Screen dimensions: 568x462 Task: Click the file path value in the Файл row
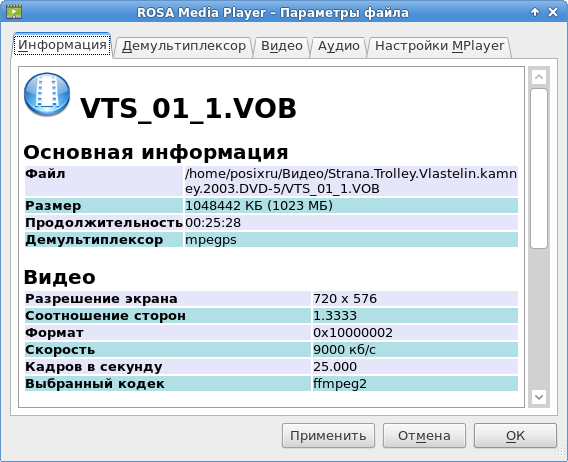click(351, 181)
